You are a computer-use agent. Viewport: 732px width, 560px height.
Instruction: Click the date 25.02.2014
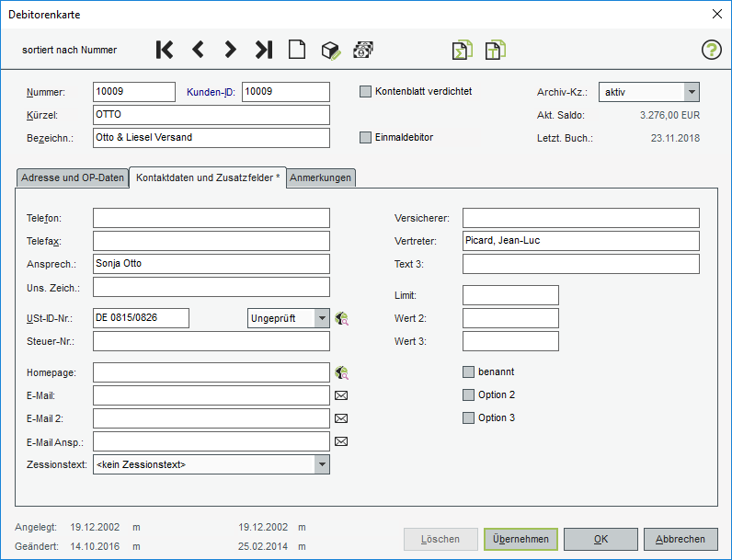263,546
